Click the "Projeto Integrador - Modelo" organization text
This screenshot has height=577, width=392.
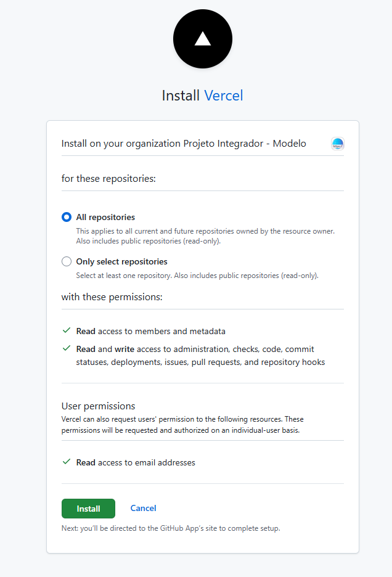pos(244,144)
